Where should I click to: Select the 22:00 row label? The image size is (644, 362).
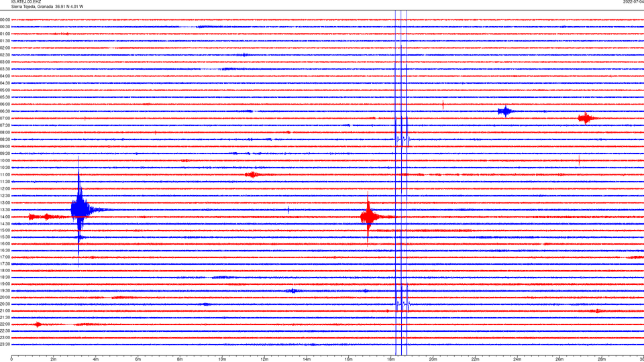pyautogui.click(x=5, y=324)
